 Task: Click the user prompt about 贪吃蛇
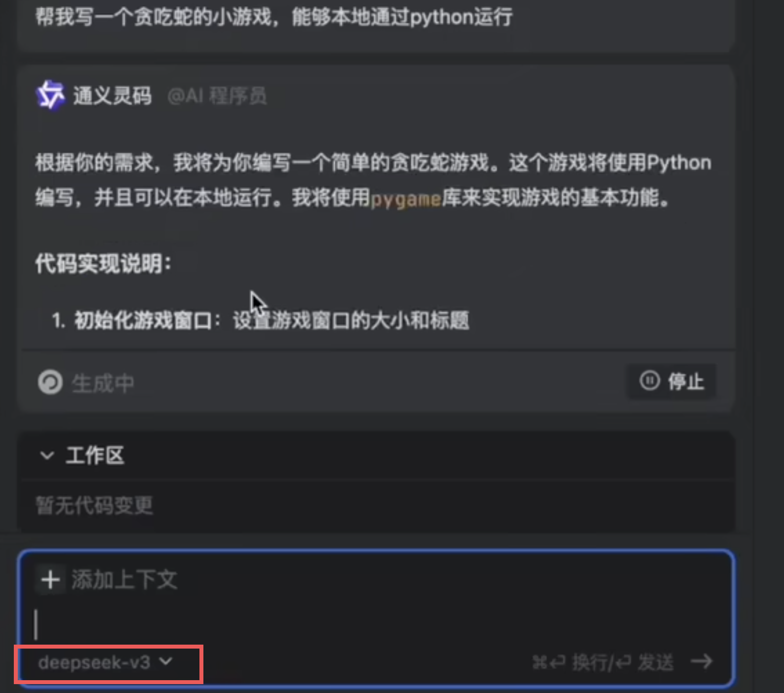[x=274, y=17]
